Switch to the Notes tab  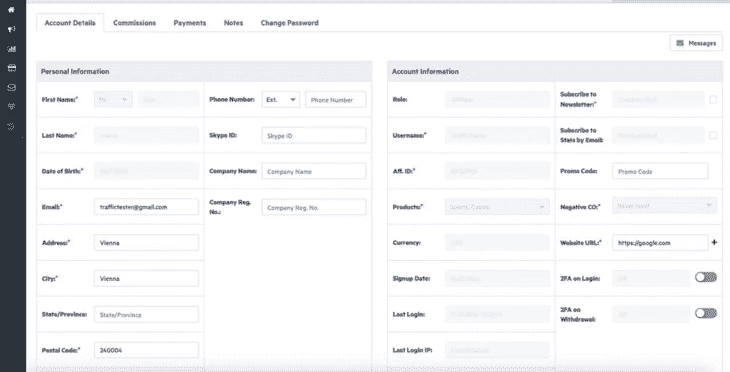point(233,23)
